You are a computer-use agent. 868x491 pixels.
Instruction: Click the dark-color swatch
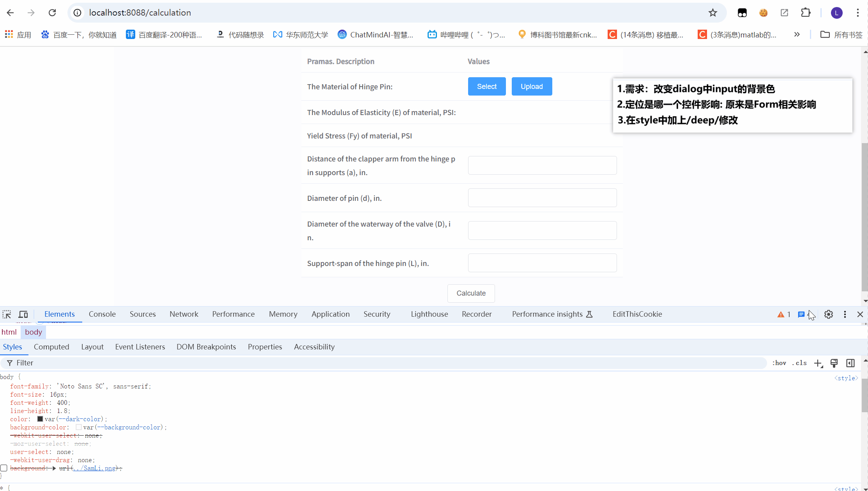coord(40,419)
